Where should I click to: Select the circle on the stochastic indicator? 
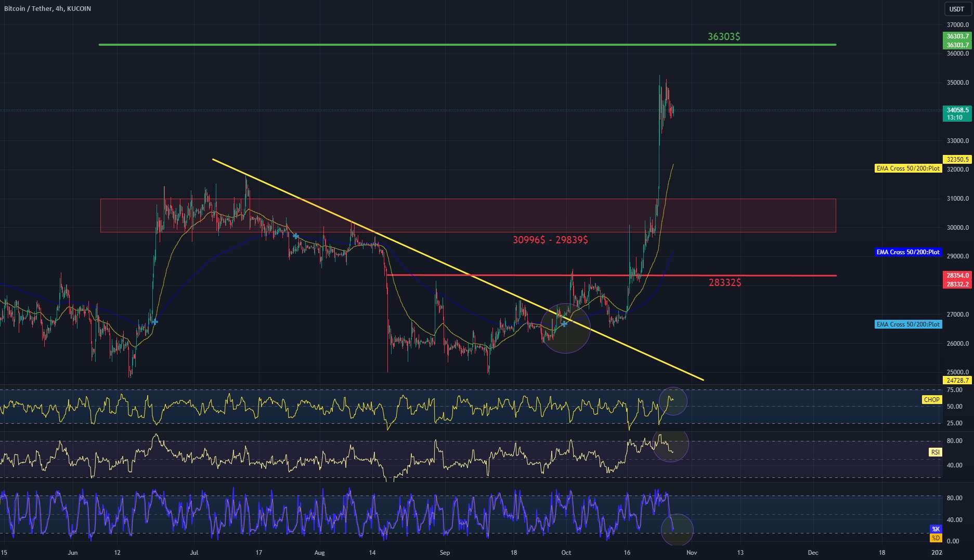coord(677,529)
